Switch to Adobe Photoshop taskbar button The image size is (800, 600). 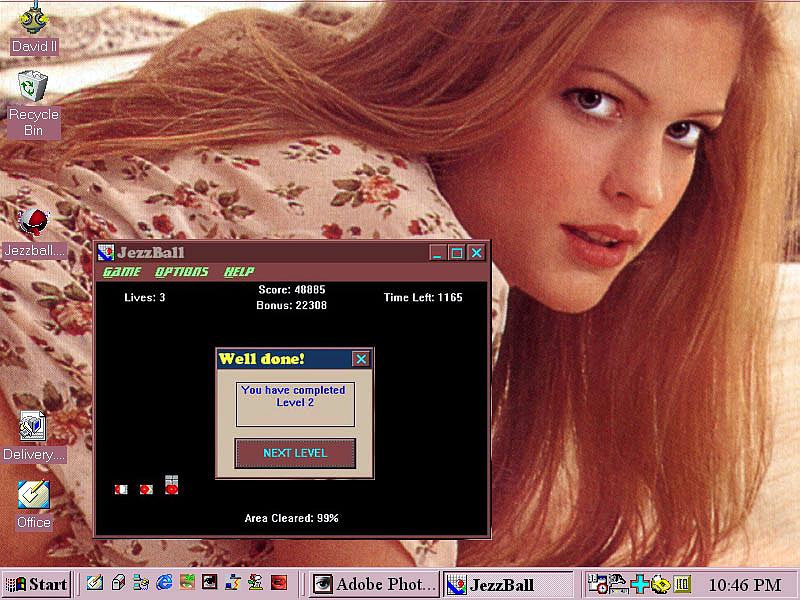(x=374, y=584)
